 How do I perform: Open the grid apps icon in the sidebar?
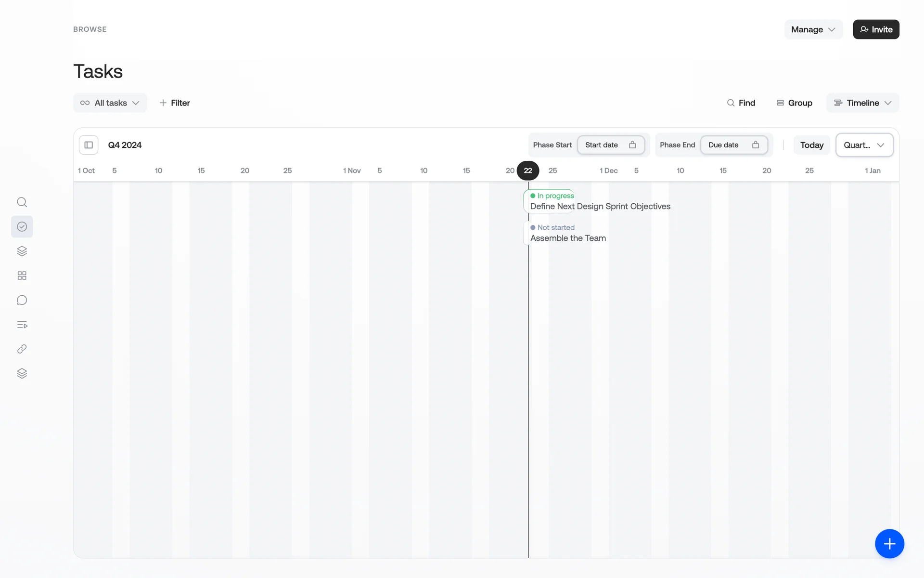click(22, 276)
